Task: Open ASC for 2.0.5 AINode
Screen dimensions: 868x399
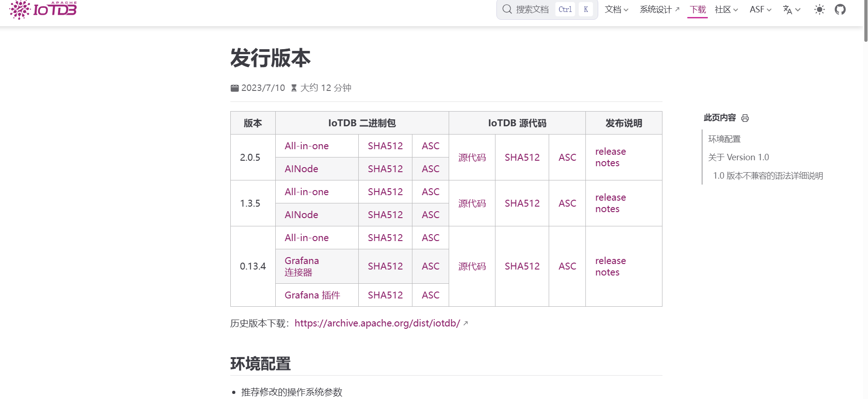Action: [x=430, y=169]
